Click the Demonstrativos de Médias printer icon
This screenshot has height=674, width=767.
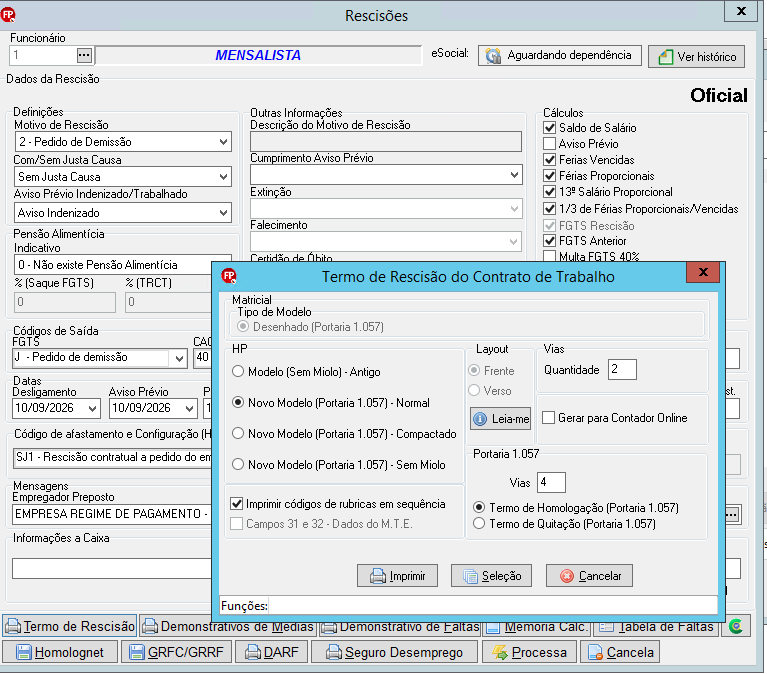[x=150, y=627]
